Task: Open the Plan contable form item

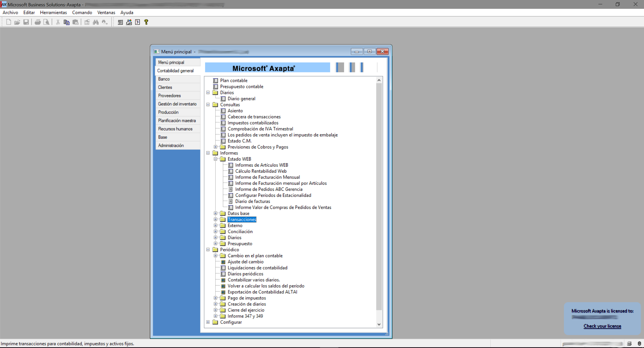Action: (233, 81)
